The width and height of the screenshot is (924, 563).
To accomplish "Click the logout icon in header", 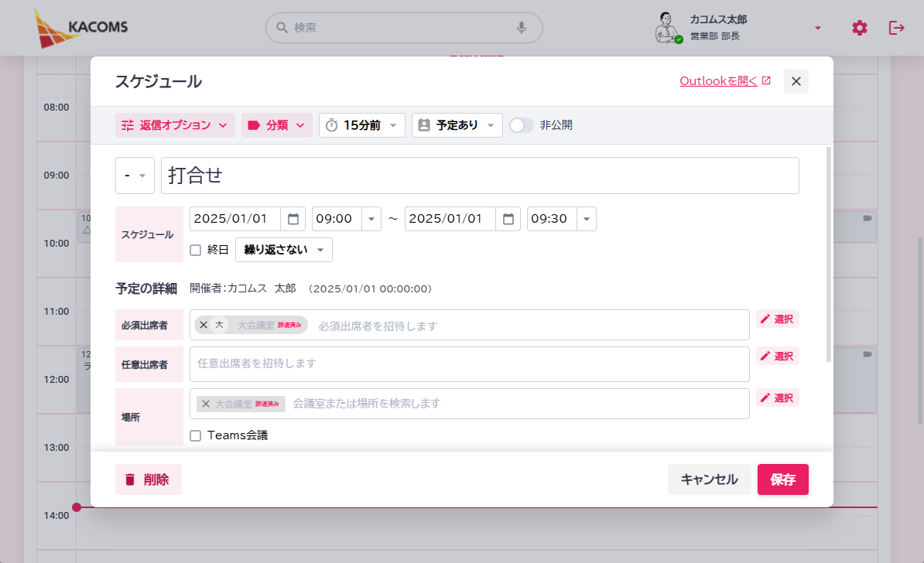I will [896, 28].
